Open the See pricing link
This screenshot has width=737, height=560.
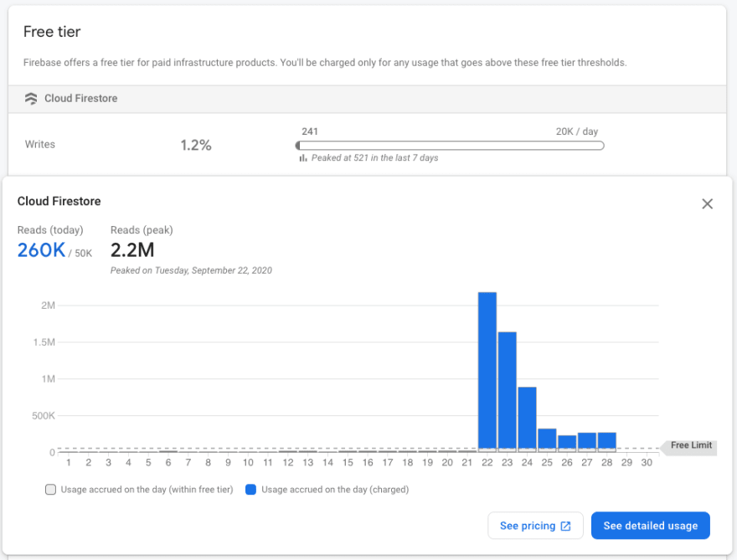tap(535, 526)
